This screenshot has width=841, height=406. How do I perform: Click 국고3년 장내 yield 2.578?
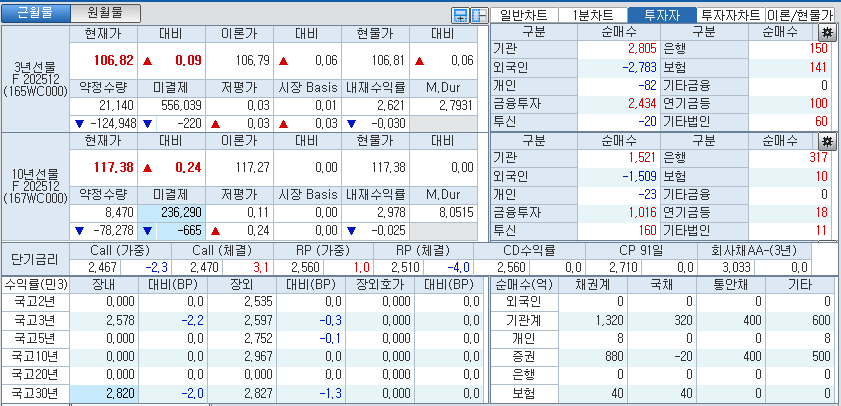point(121,321)
